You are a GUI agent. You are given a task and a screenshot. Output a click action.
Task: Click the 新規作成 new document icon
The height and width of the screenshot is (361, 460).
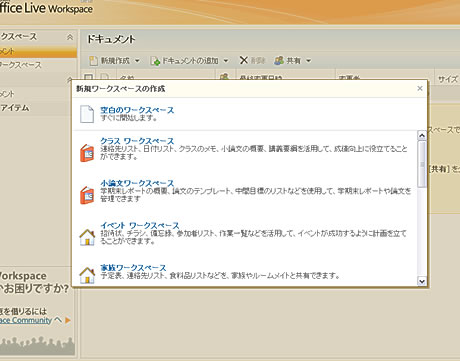tap(93, 61)
